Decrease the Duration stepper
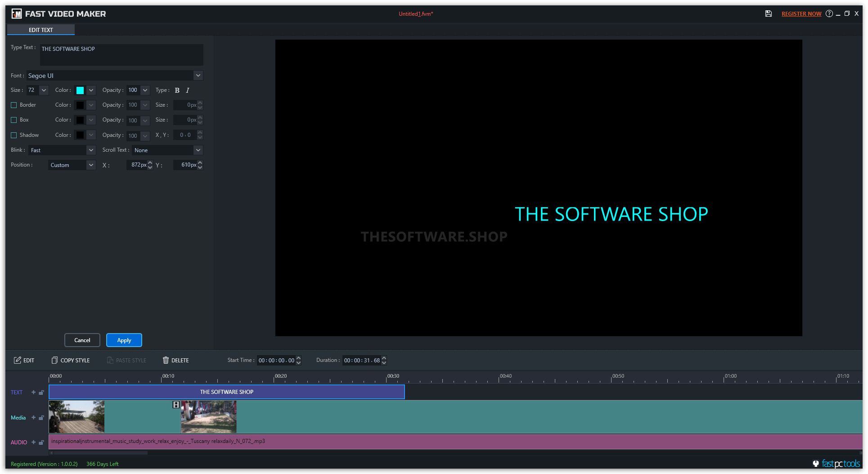 coord(384,363)
